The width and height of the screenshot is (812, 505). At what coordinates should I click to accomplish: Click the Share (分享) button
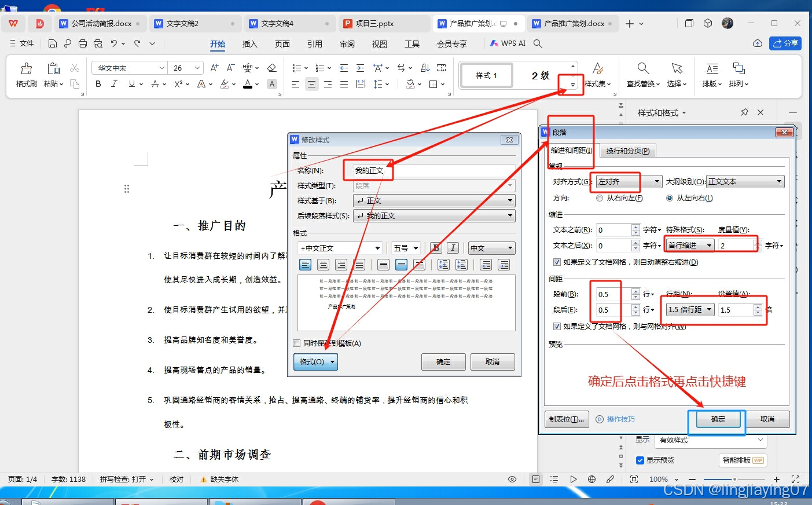(x=785, y=43)
